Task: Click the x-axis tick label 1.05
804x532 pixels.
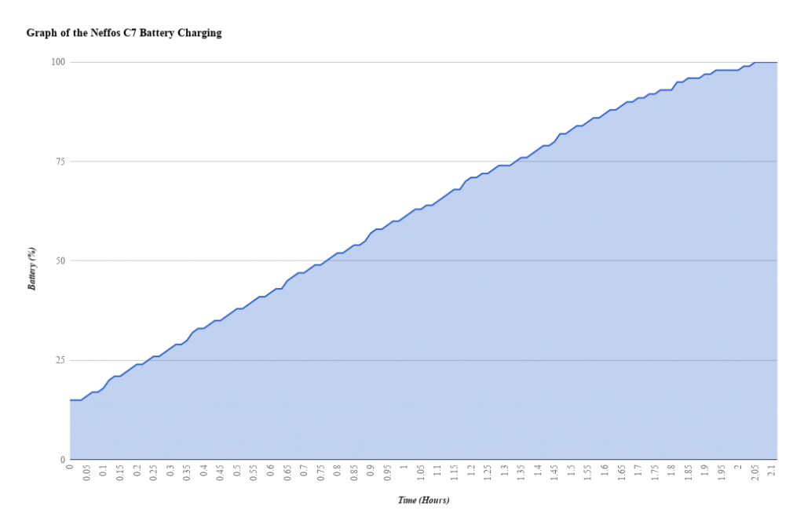Action: point(421,472)
